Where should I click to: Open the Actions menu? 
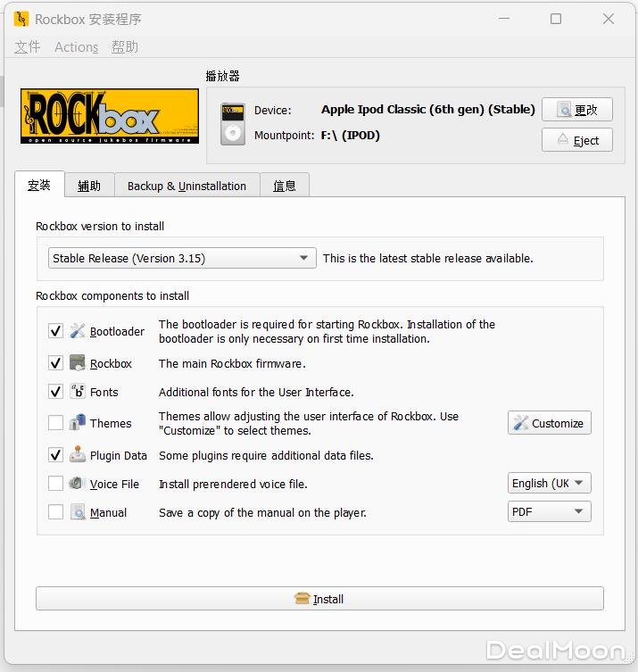tap(76, 47)
